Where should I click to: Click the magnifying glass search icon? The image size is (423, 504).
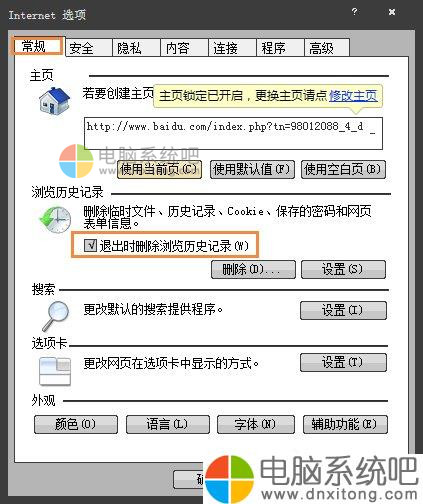click(55, 315)
